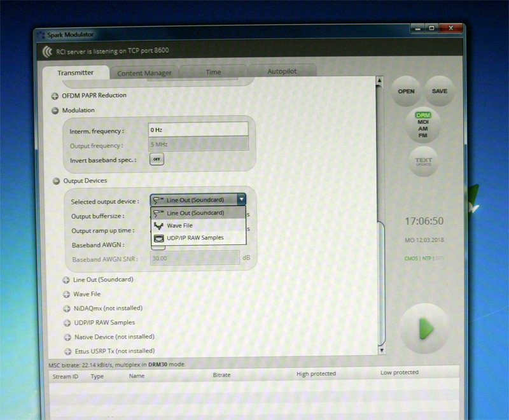Expand UDP/IP RAW Samples section

point(67,323)
